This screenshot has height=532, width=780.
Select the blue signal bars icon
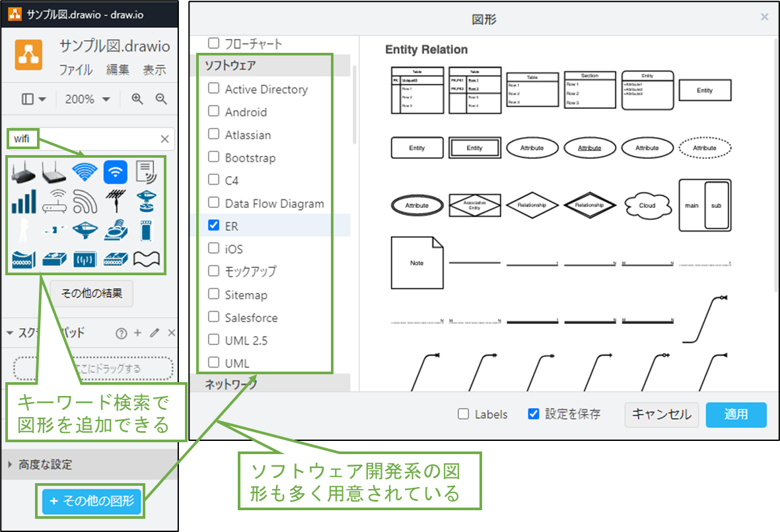tap(23, 201)
